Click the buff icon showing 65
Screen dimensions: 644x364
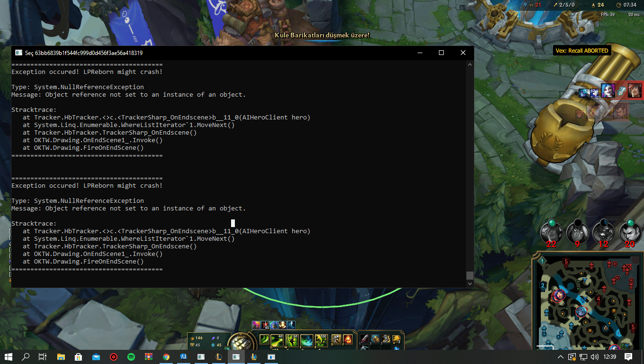click(x=265, y=325)
